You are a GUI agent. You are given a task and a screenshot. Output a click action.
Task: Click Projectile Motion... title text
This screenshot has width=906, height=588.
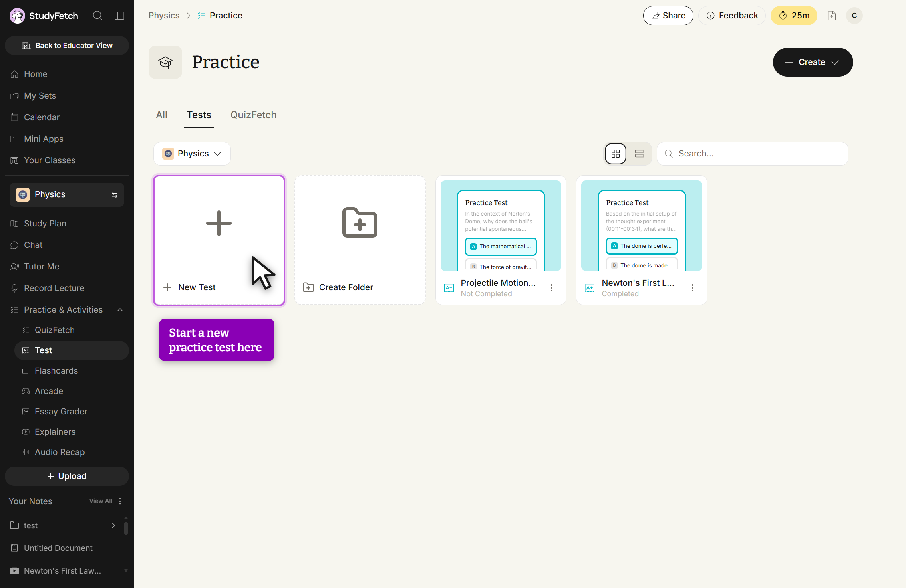[x=498, y=283]
